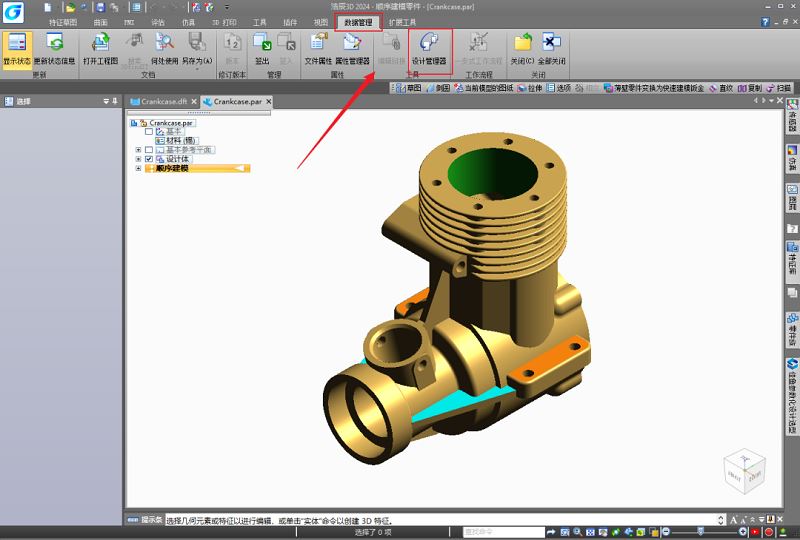This screenshot has width=800, height=540.
Task: Click the 何处使用 (Where Used) icon
Action: [x=164, y=47]
